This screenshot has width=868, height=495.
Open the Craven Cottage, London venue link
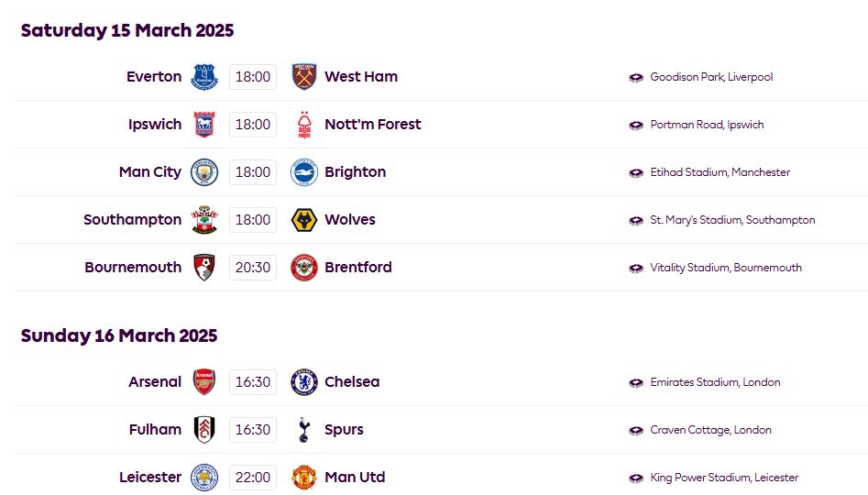[x=710, y=430]
